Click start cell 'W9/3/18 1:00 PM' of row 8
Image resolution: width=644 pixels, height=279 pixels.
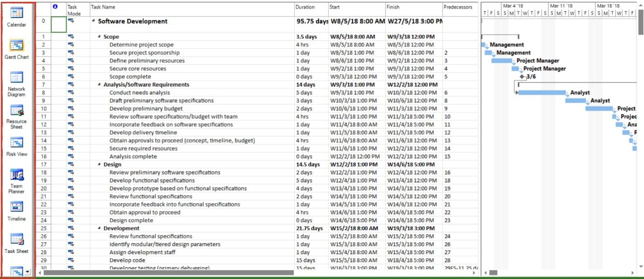pyautogui.click(x=357, y=93)
